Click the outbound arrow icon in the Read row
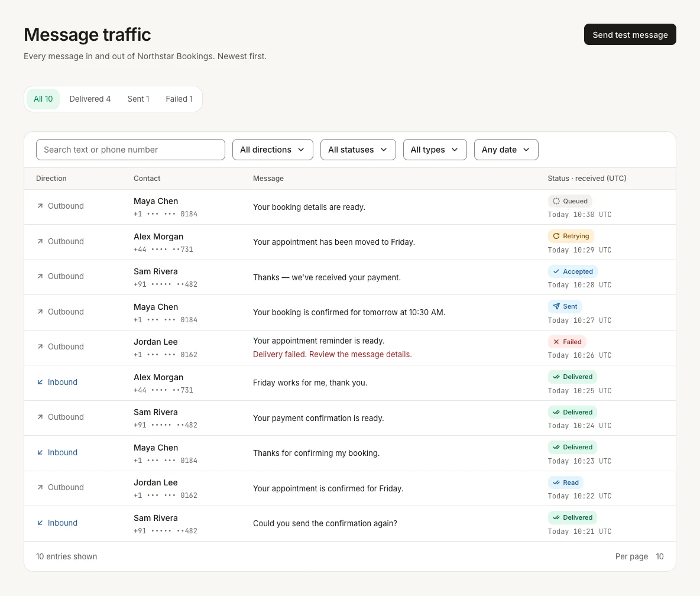The height and width of the screenshot is (596, 700). point(40,487)
